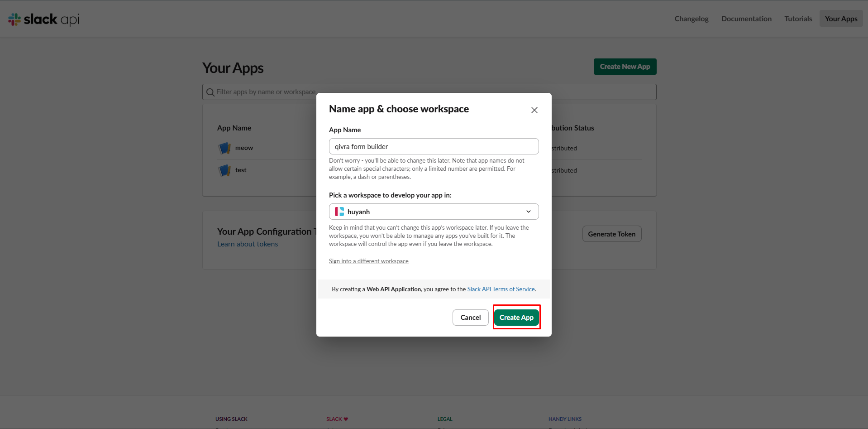
Task: Click the Generate Token button
Action: point(612,234)
